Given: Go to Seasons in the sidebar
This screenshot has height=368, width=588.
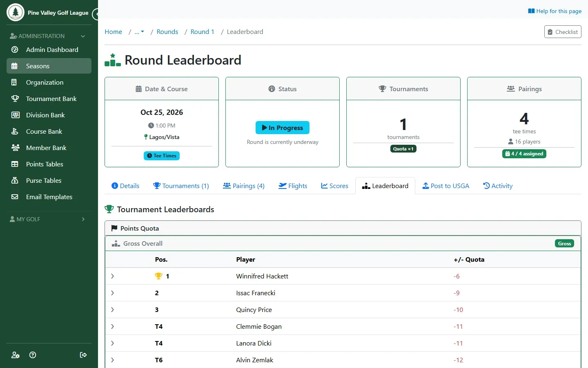Looking at the screenshot, I should tap(49, 66).
